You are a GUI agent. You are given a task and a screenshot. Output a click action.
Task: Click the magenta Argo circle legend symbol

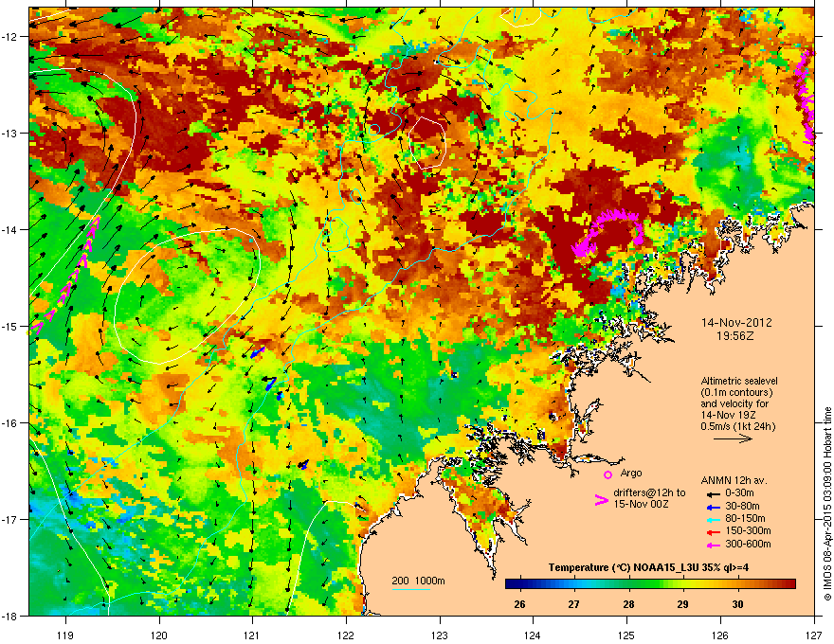[x=607, y=474]
